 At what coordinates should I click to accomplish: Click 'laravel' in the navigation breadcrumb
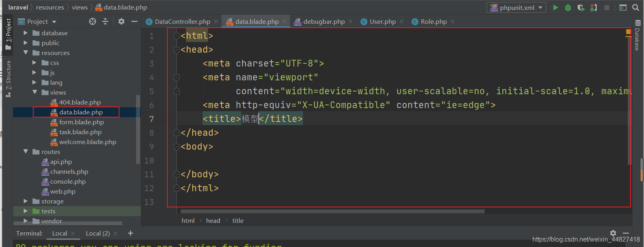pos(18,7)
